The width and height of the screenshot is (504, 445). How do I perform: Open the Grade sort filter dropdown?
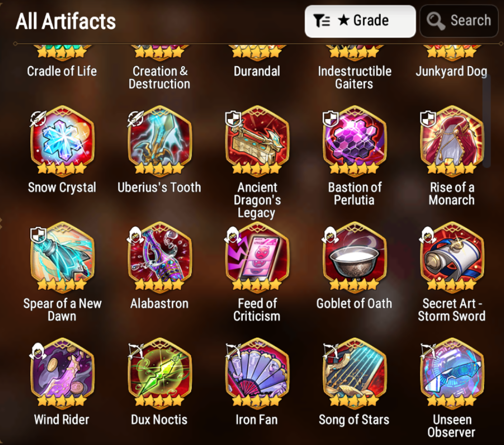[x=360, y=21]
